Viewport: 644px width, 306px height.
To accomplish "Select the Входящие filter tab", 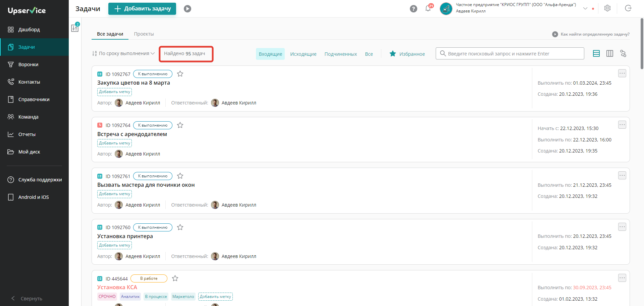I will [x=270, y=54].
